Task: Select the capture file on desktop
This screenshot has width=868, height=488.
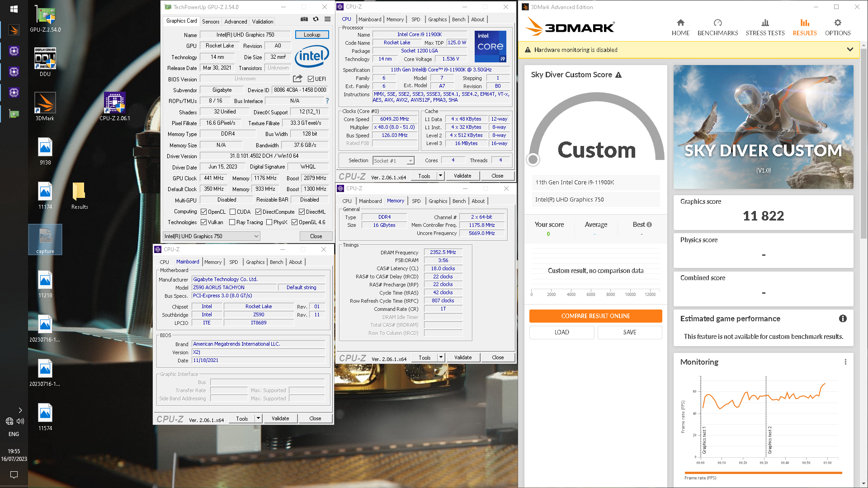Action: pos(45,240)
